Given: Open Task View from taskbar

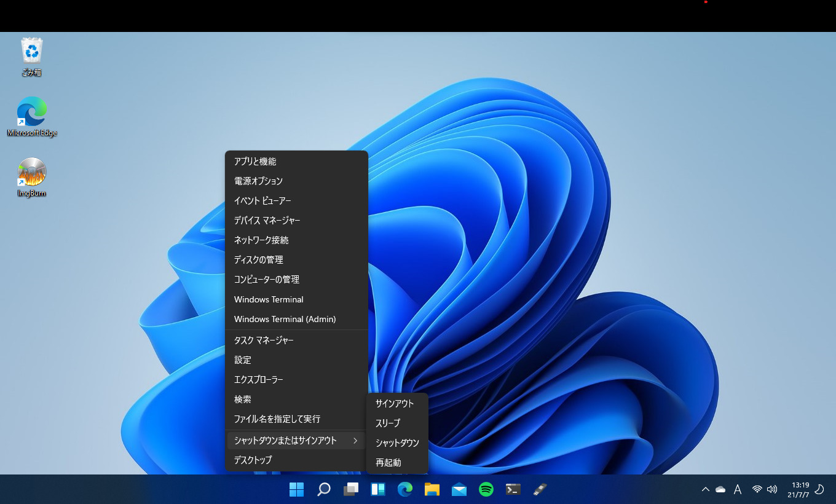Looking at the screenshot, I should (x=350, y=489).
